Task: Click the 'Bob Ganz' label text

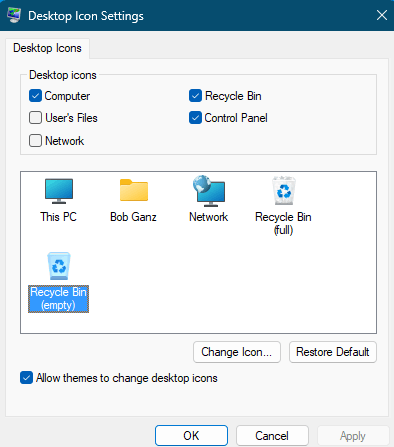Action: [x=133, y=217]
